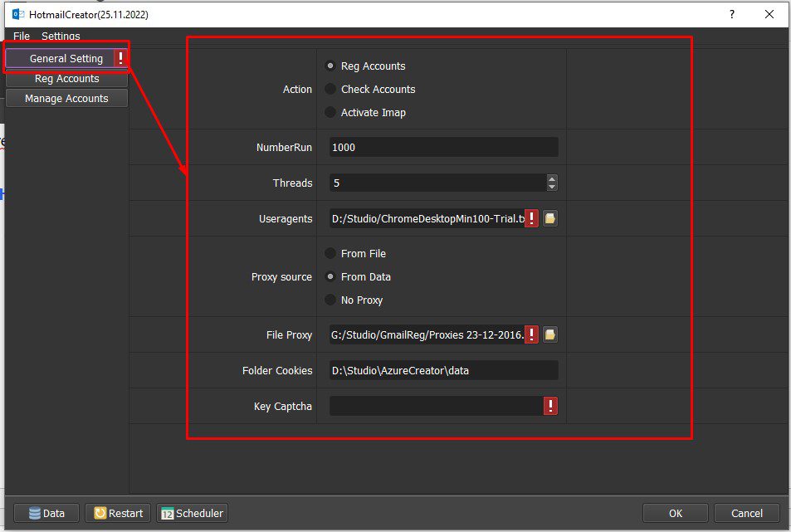
Task: Decrease Threads value with down arrow
Action: tap(552, 187)
